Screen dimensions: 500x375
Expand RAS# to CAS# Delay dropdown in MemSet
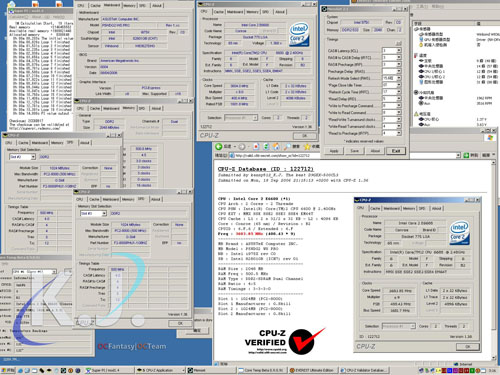[399, 58]
